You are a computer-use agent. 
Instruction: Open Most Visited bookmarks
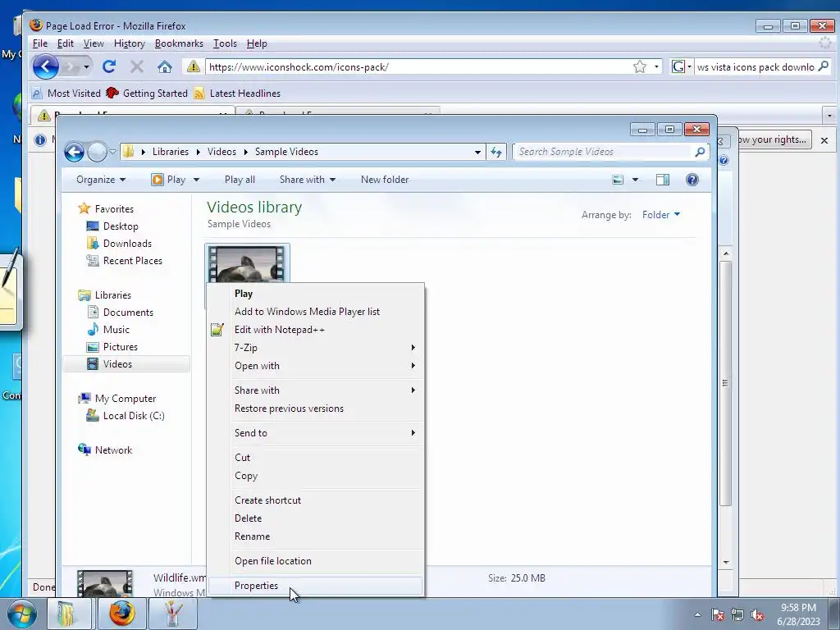click(66, 94)
